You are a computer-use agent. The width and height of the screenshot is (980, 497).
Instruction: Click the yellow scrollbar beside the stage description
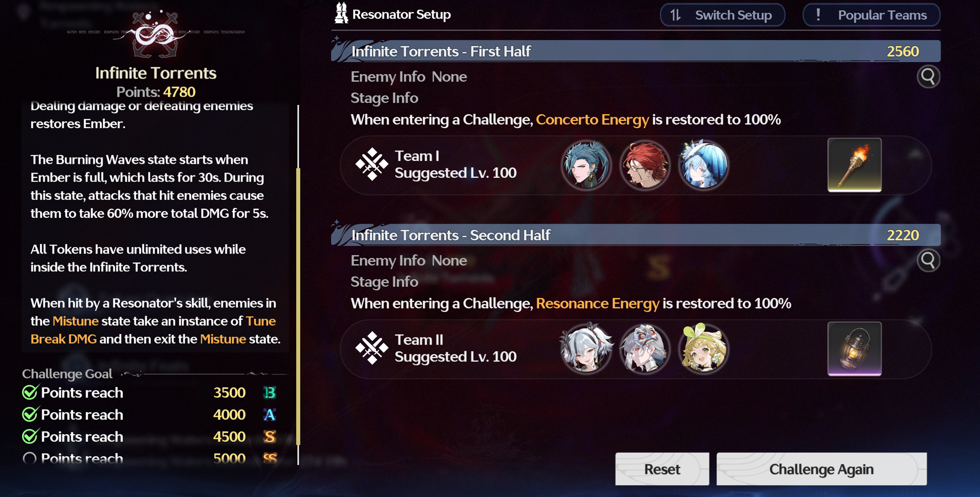[x=298, y=306]
